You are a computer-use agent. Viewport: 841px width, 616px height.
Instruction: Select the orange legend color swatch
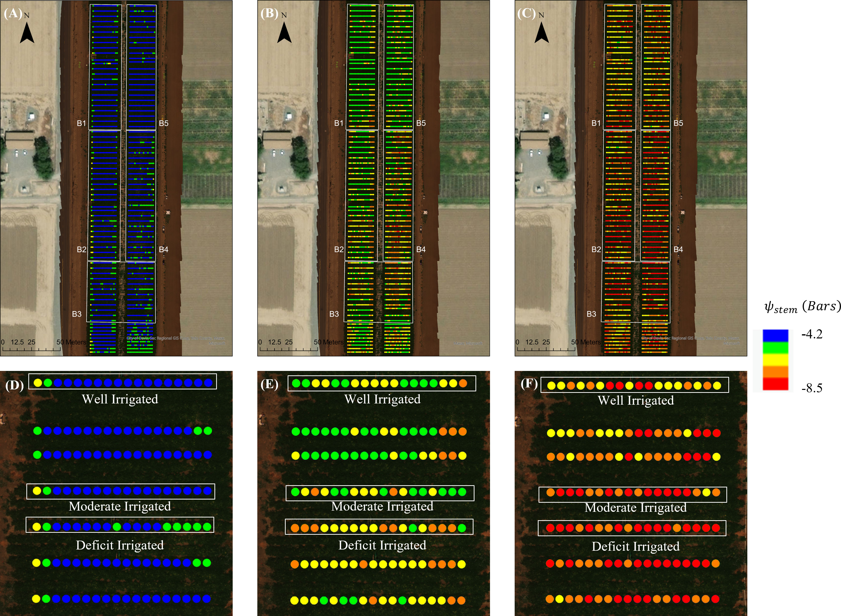coord(775,372)
